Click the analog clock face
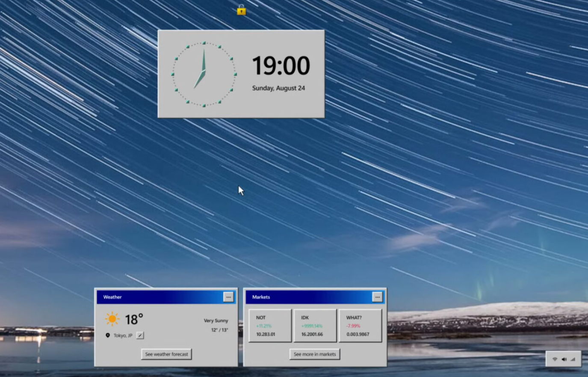This screenshot has width=588, height=377. pos(204,74)
